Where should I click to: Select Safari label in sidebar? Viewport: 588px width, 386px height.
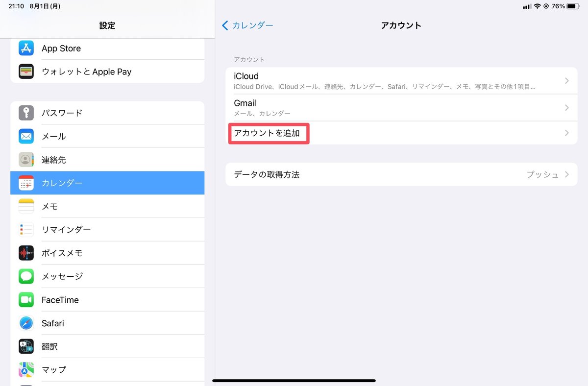pyautogui.click(x=53, y=323)
